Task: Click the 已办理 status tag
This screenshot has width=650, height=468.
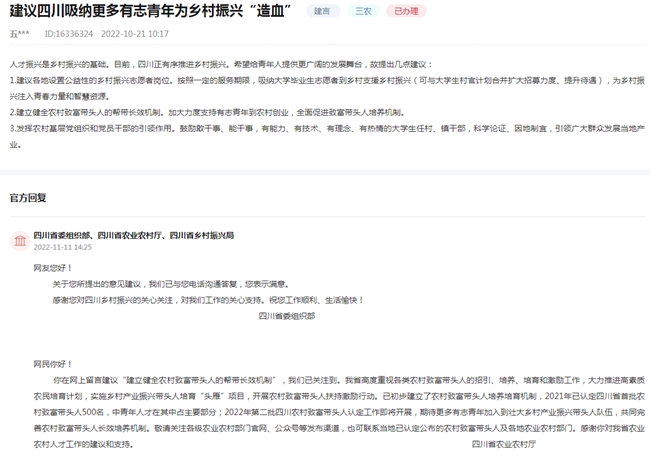Action: click(405, 10)
